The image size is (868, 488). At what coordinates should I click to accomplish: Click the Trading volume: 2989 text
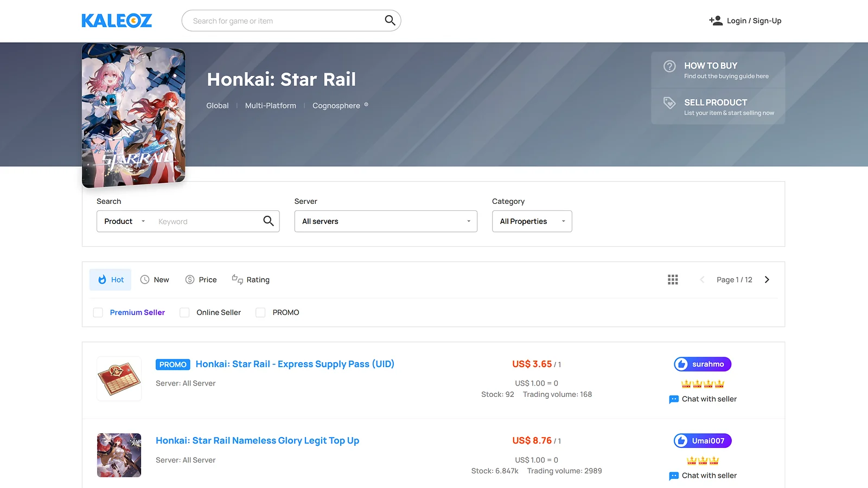tap(564, 471)
